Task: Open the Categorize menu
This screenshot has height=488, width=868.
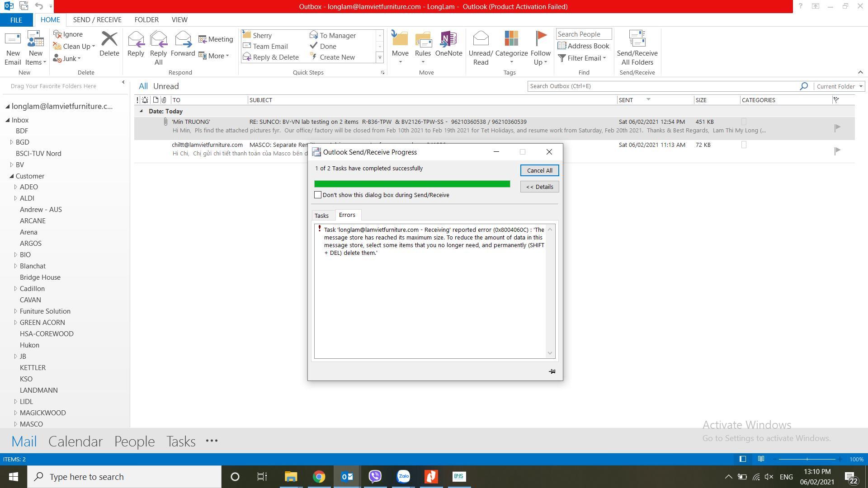Action: (511, 48)
